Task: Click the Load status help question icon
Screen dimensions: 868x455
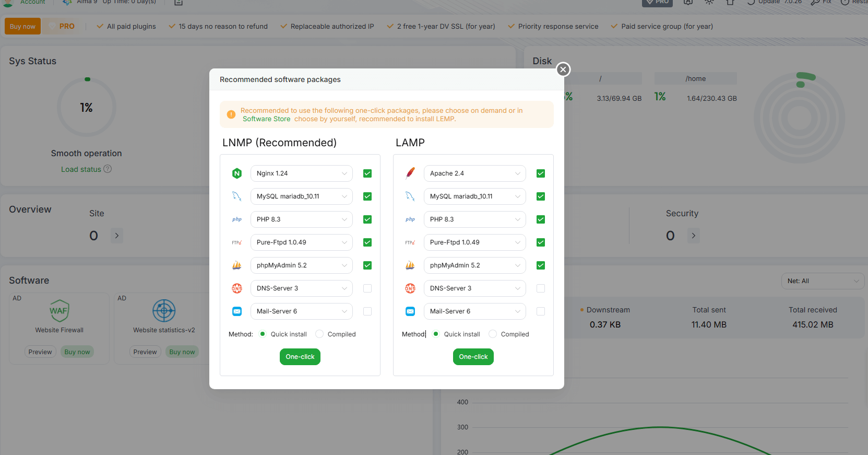Action: pos(108,169)
